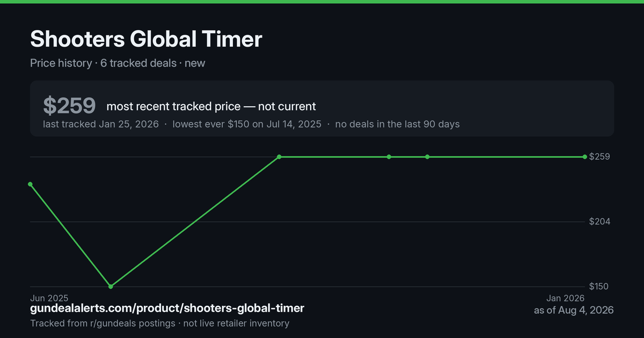Select the second $259 data point
This screenshot has width=644, height=338.
(x=389, y=157)
